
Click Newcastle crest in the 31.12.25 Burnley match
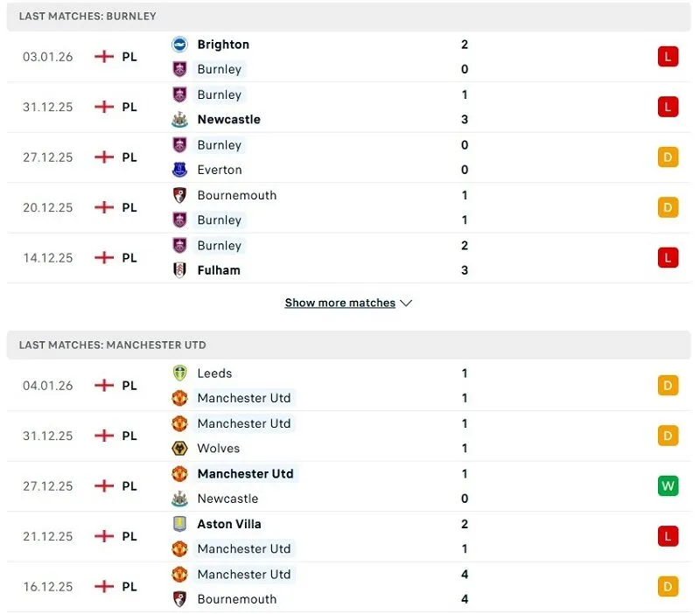pos(179,120)
